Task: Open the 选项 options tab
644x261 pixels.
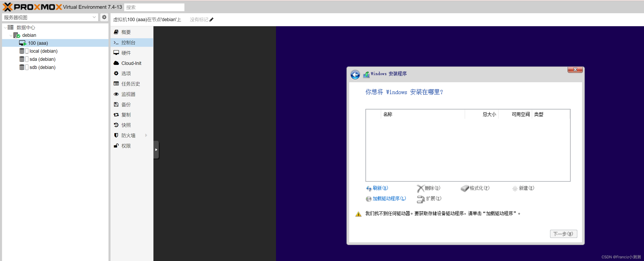Action: click(x=132, y=73)
